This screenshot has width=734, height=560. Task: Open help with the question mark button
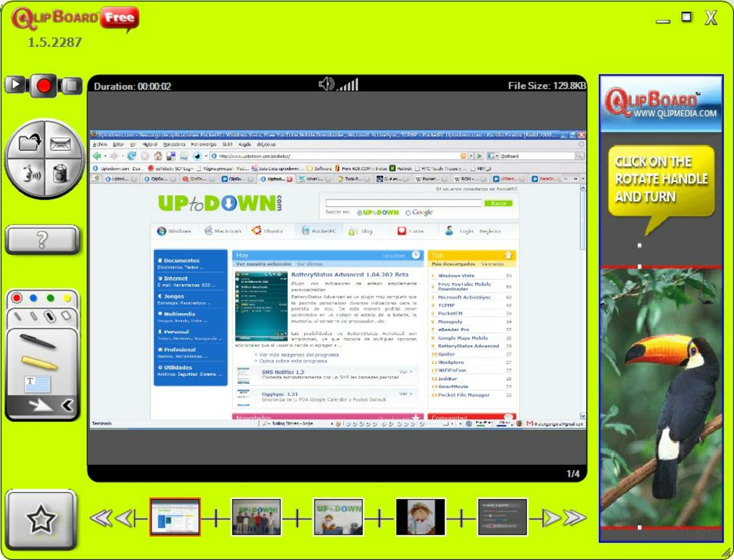(x=42, y=240)
